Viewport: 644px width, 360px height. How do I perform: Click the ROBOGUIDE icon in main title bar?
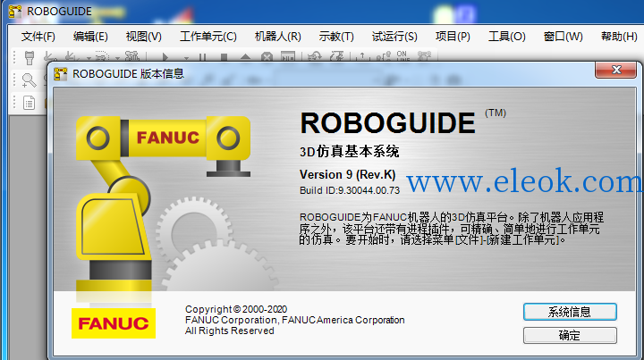[15, 12]
